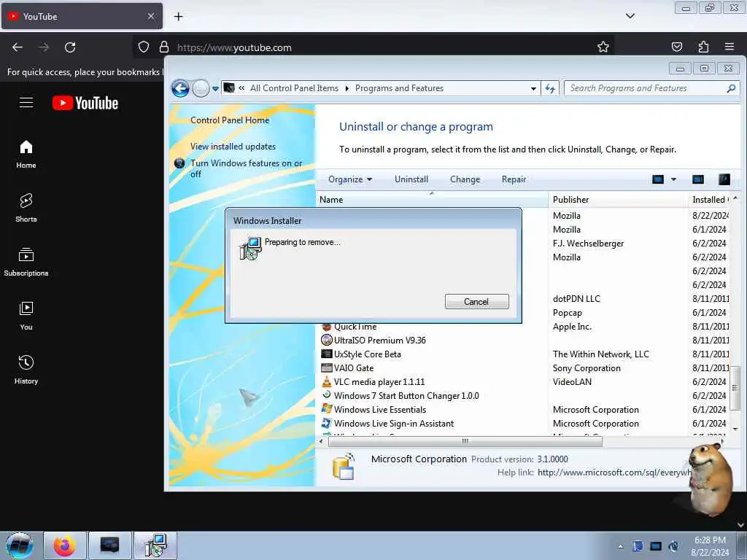Open YouTube History in sidebar

coord(26,370)
